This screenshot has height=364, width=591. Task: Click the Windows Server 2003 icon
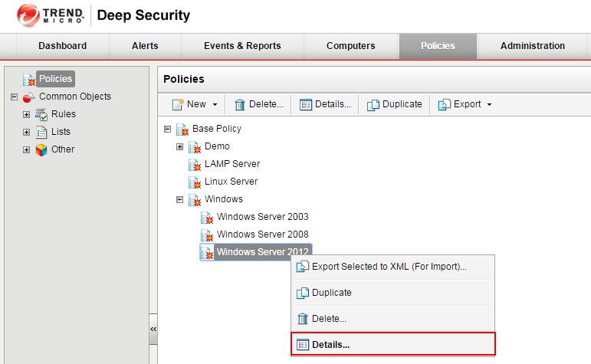click(207, 218)
